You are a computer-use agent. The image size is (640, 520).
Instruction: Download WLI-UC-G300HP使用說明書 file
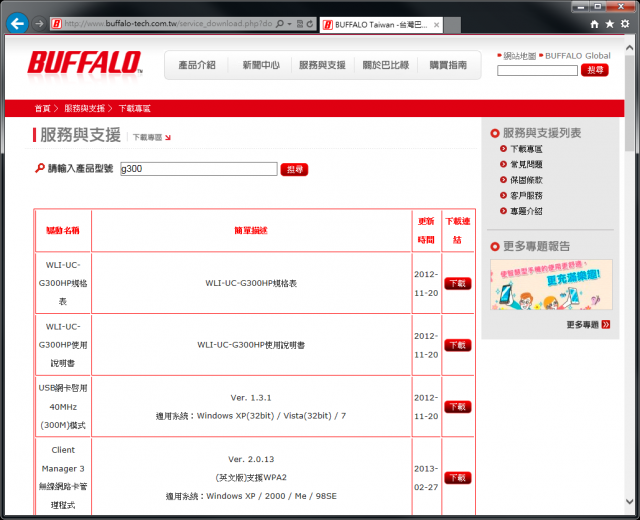458,345
